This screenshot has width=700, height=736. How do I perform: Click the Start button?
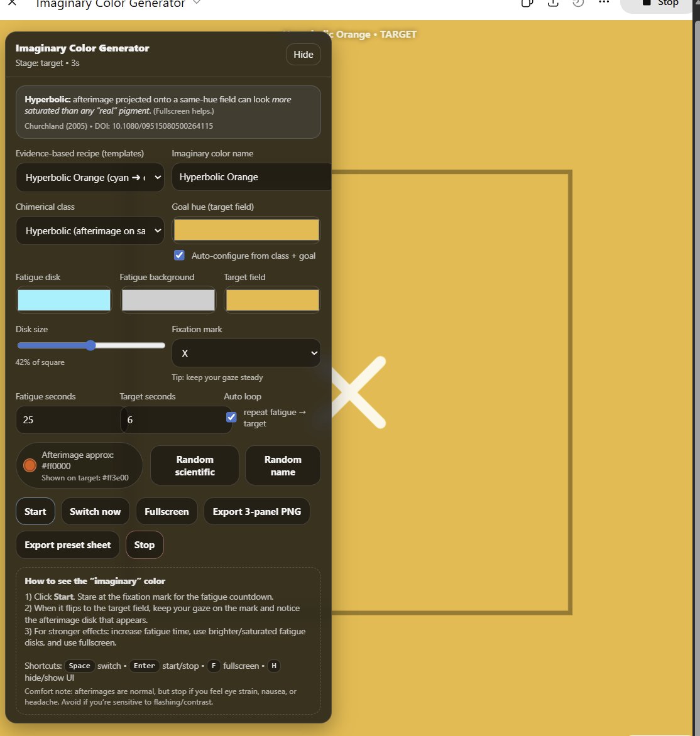(35, 512)
